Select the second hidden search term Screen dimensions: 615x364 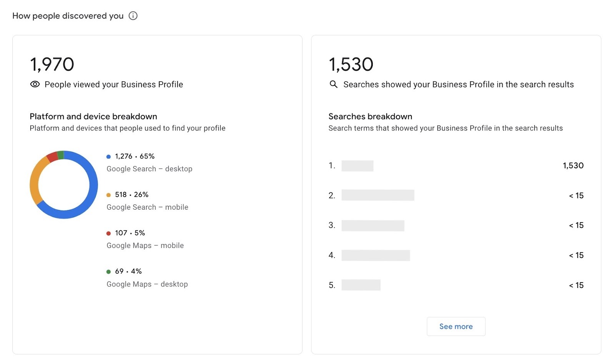point(378,195)
